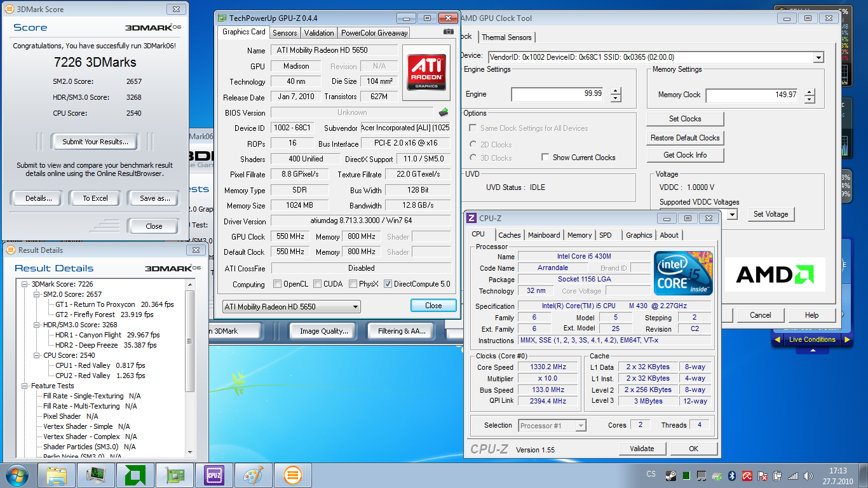
Task: Click the Set Clocks button
Action: 685,119
